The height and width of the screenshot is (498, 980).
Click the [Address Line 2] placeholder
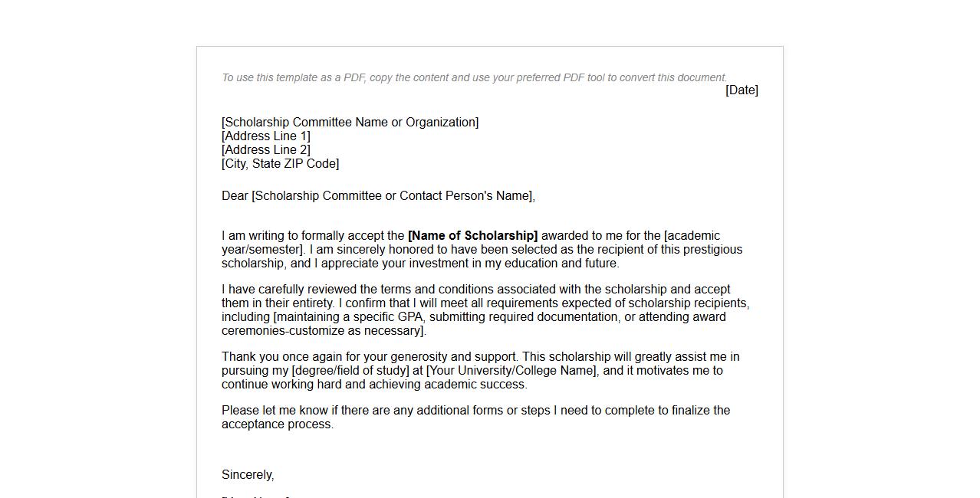click(x=266, y=150)
